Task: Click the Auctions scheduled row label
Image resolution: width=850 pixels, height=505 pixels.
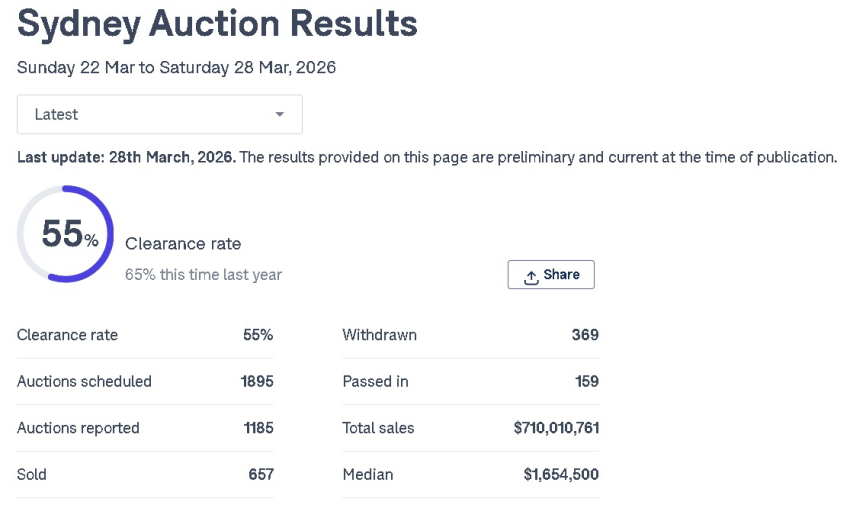Action: (x=84, y=381)
